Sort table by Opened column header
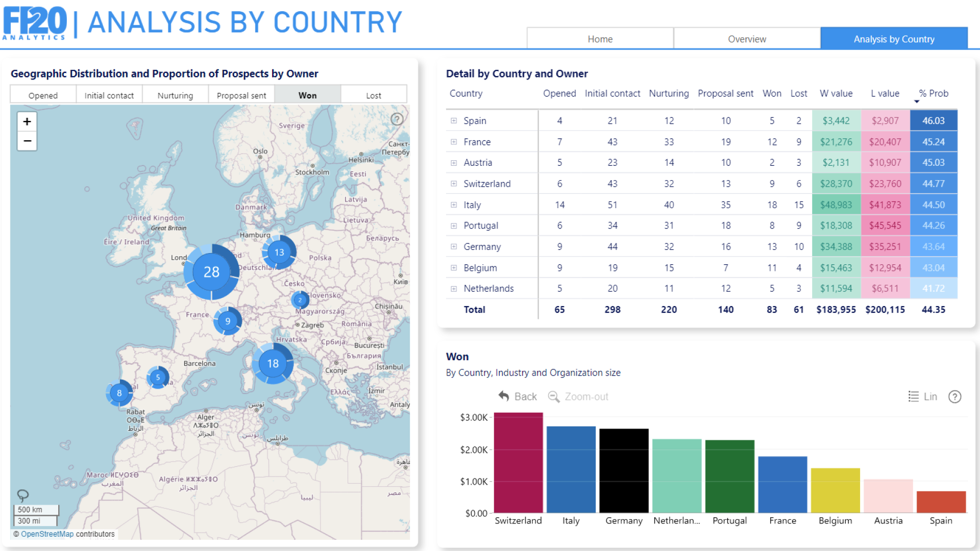 559,93
